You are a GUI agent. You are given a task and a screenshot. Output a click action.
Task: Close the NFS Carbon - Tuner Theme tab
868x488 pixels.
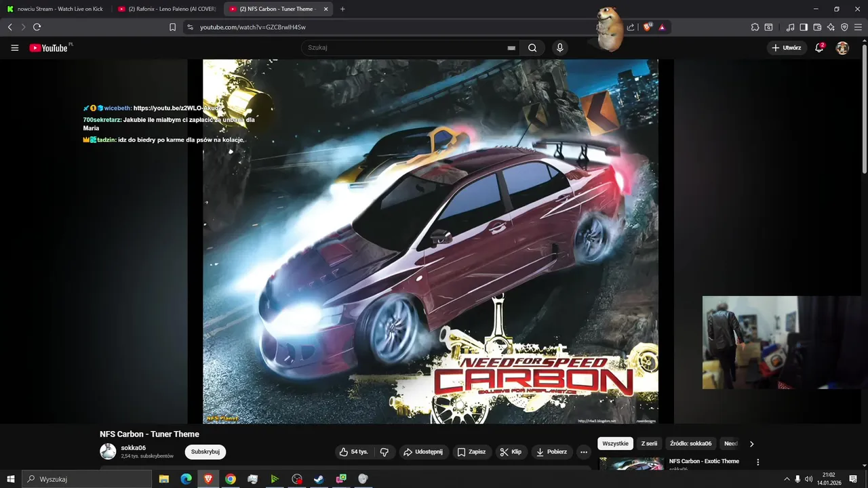tap(325, 9)
